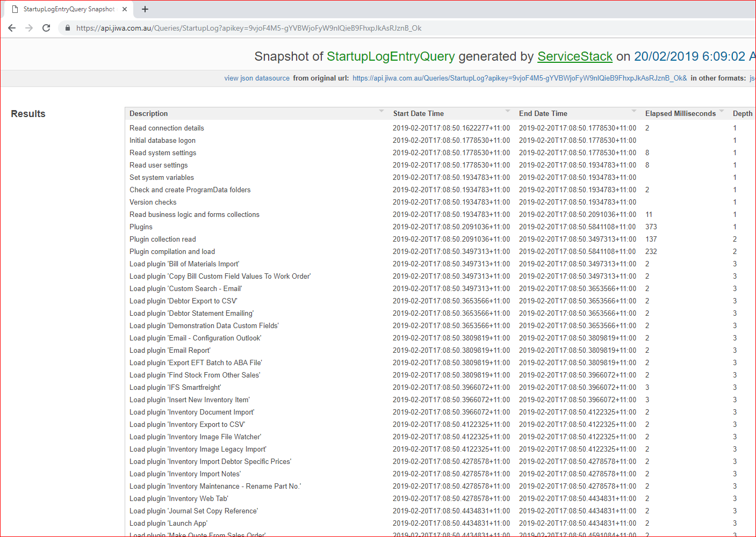Follow the original url api.jiwa.com.au link
The image size is (756, 537).
click(519, 78)
